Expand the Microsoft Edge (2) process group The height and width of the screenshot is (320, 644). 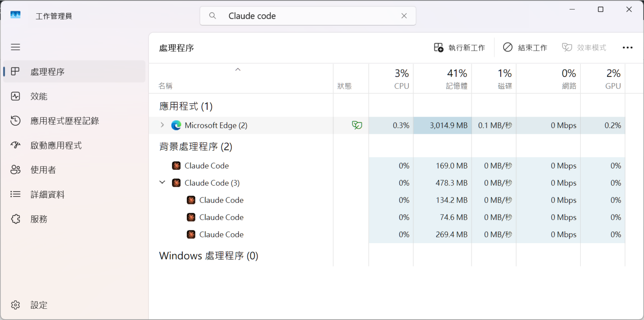click(x=162, y=125)
